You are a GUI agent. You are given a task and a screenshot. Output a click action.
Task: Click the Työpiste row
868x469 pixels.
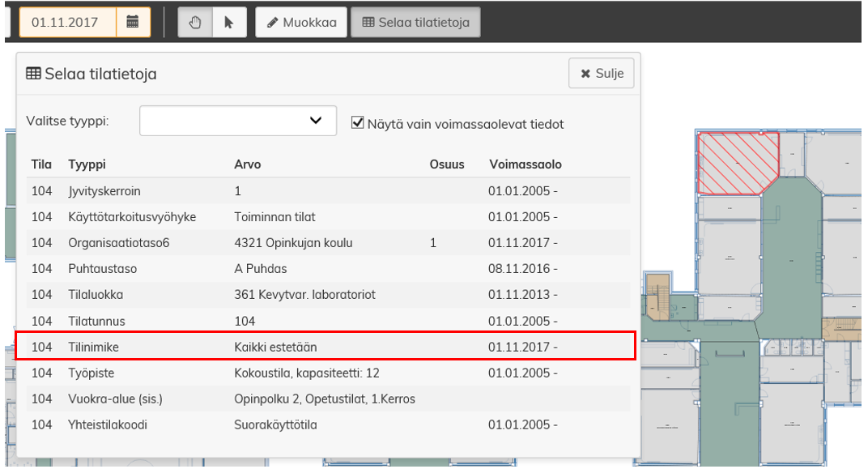tap(324, 373)
